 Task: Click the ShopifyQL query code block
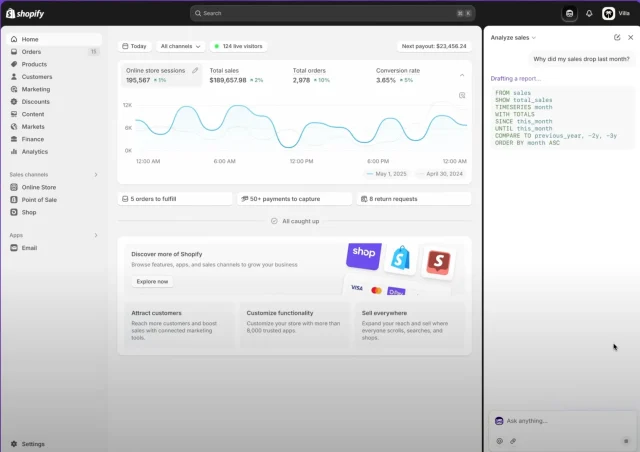pyautogui.click(x=563, y=118)
